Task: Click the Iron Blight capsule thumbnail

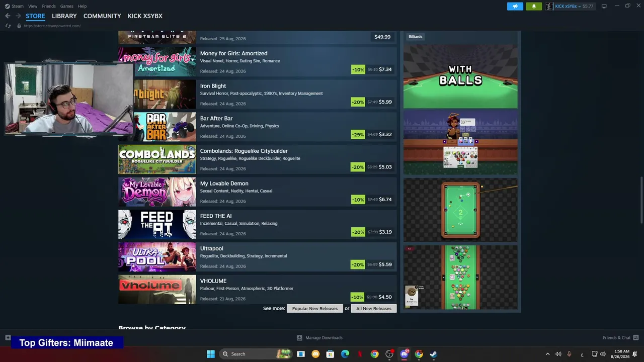Action: [165, 95]
